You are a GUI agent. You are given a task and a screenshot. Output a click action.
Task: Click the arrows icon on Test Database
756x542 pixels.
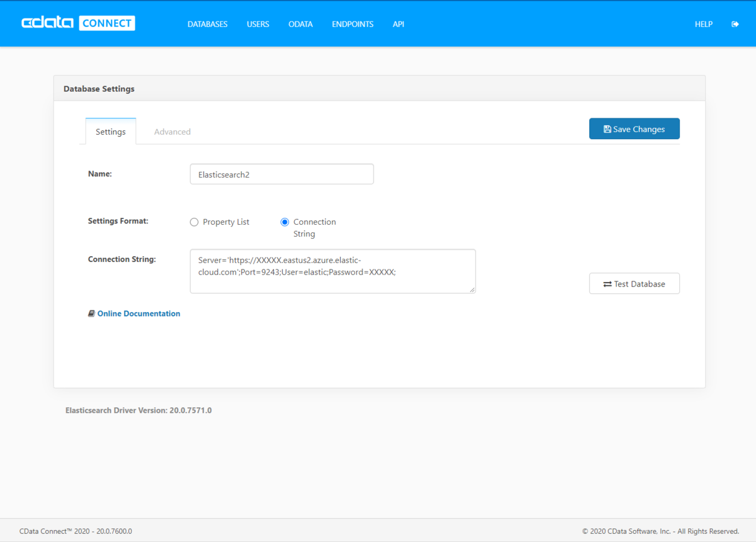(607, 284)
